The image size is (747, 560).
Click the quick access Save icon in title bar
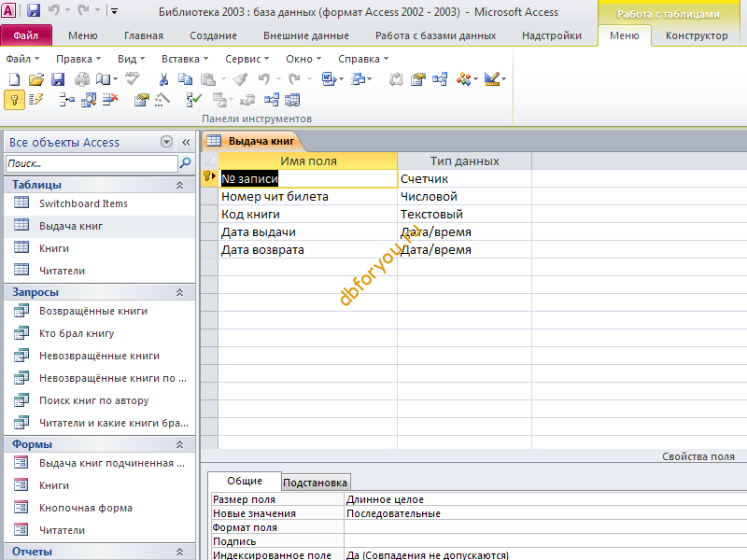click(x=33, y=10)
